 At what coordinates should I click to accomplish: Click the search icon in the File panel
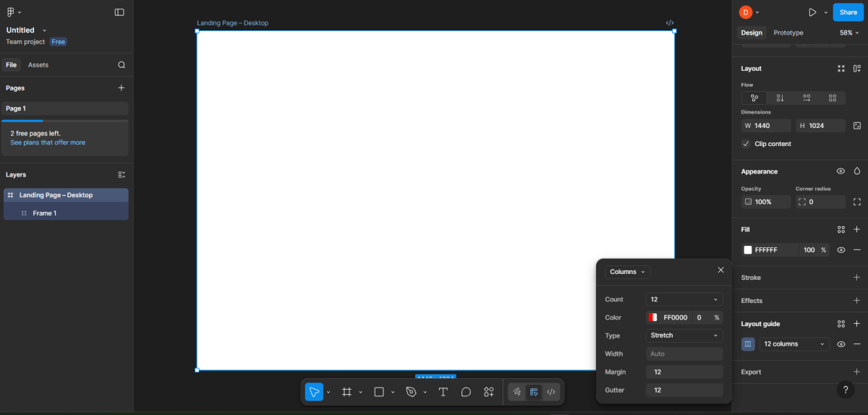[x=122, y=65]
